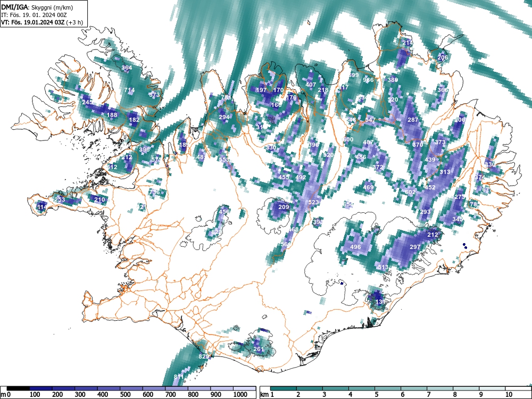Click the 'km 1' label on the km legend

point(267,395)
